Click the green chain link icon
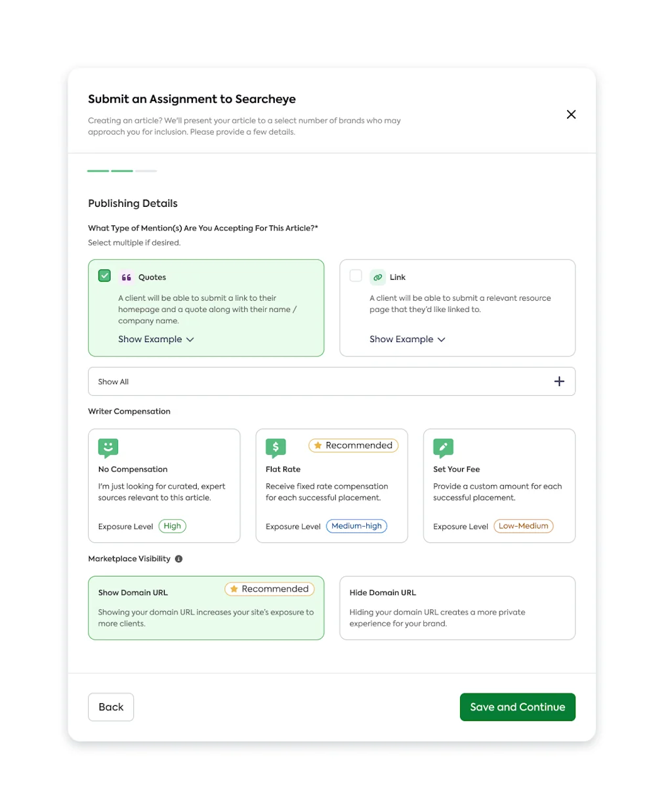672x805 pixels. tap(377, 277)
